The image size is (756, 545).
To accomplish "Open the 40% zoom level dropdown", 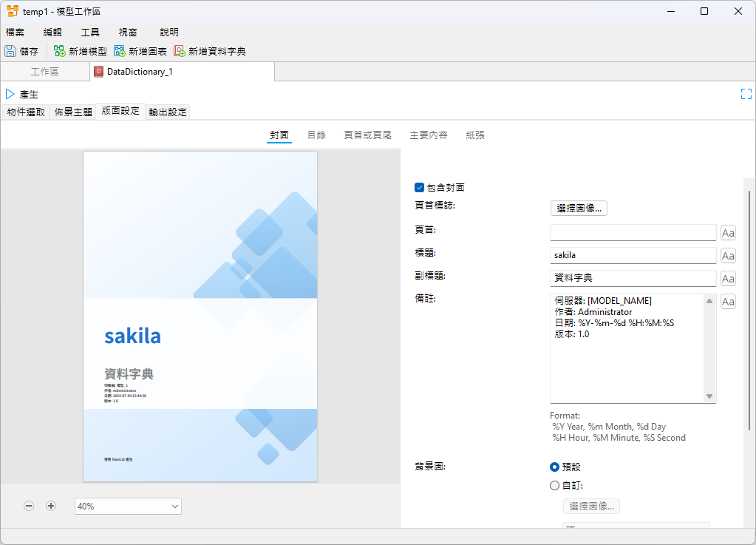I will coord(128,507).
